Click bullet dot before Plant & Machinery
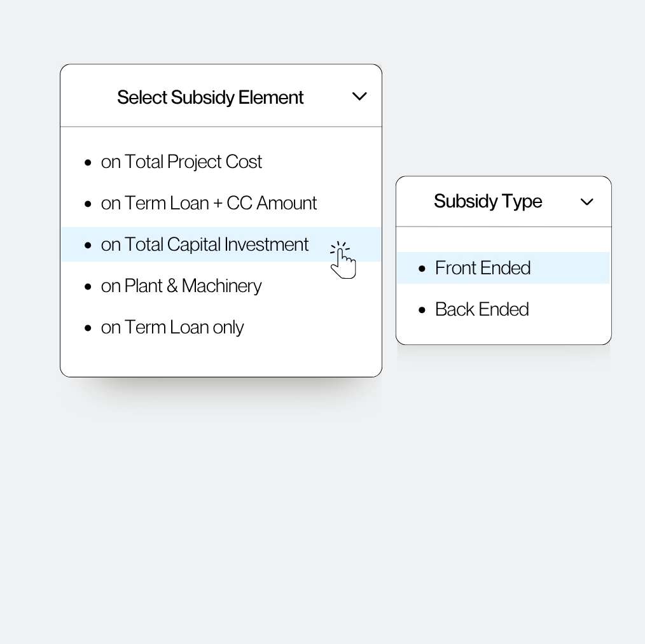645x644 pixels. pos(88,286)
